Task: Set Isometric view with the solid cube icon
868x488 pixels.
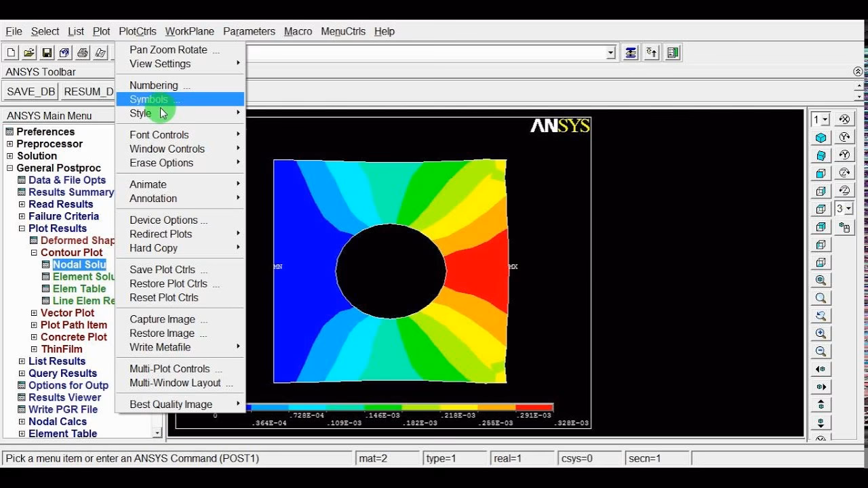Action: click(821, 138)
